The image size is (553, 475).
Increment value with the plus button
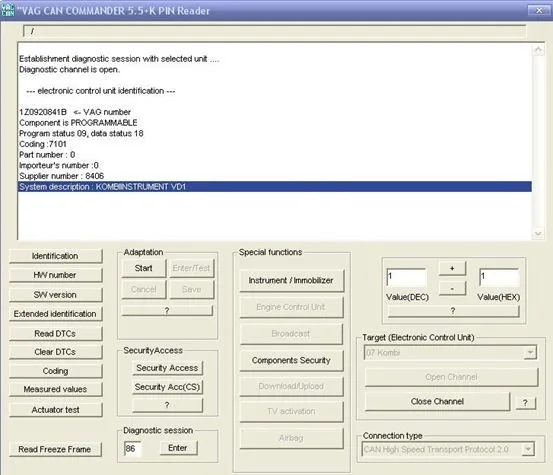pos(452,268)
